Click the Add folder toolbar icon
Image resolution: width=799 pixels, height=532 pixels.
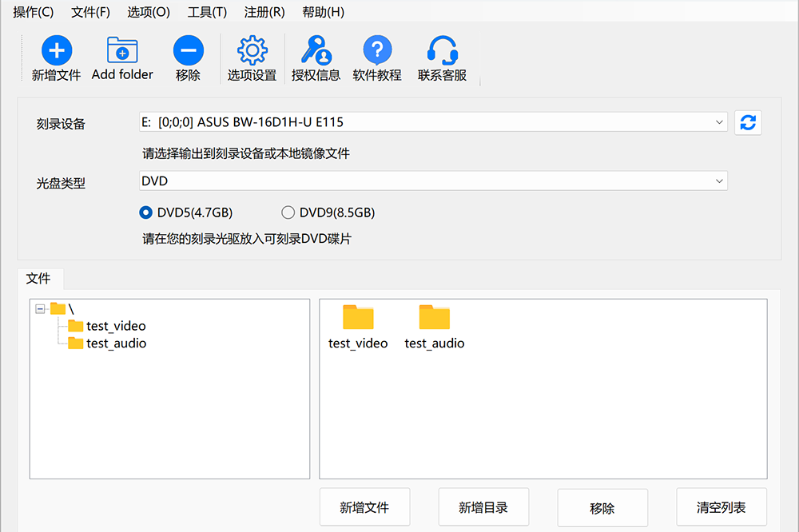[x=122, y=52]
